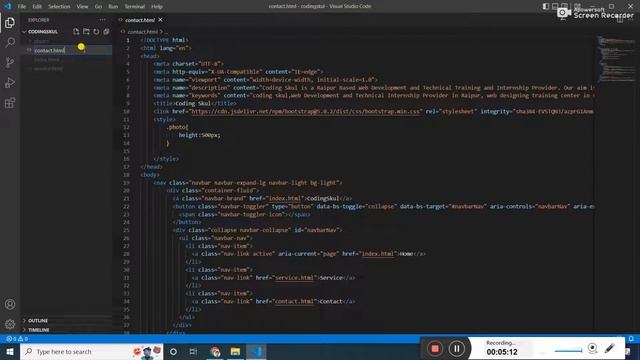This screenshot has height=360, width=640.
Task: Follow the bootstrap CDN link on line 10
Action: coord(306,111)
